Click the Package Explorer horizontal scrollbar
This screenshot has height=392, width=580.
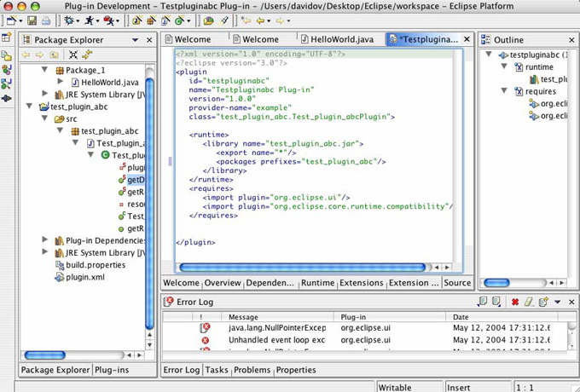click(x=47, y=355)
